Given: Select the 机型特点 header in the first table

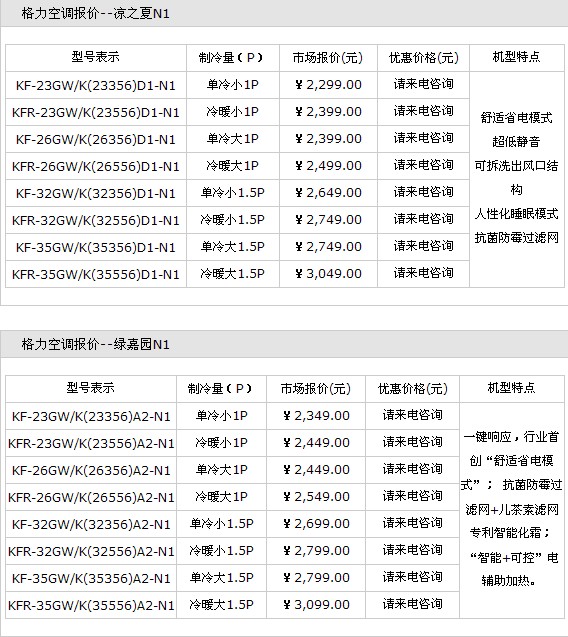Looking at the screenshot, I should click(x=516, y=57).
